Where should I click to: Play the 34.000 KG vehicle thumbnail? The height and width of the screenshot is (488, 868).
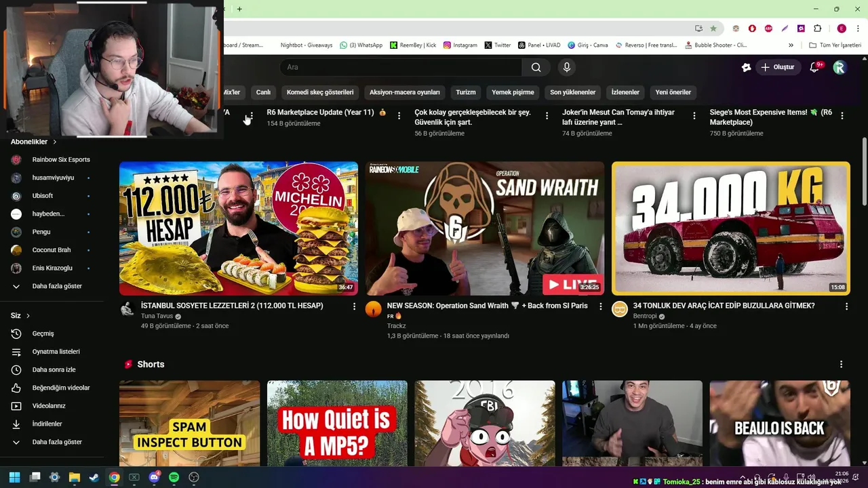[731, 228]
